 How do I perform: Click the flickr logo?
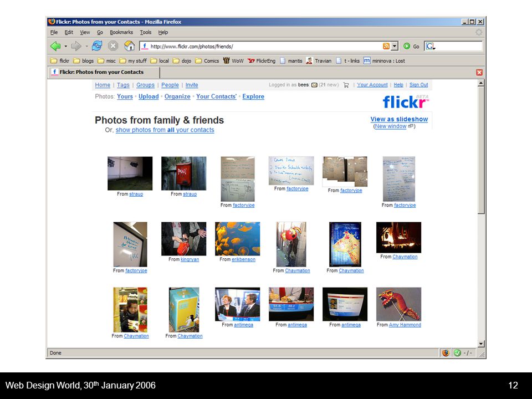point(406,101)
